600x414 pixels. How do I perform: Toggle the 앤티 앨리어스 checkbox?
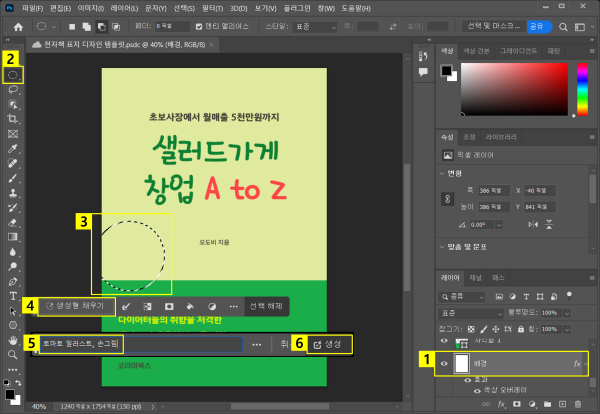click(x=197, y=25)
